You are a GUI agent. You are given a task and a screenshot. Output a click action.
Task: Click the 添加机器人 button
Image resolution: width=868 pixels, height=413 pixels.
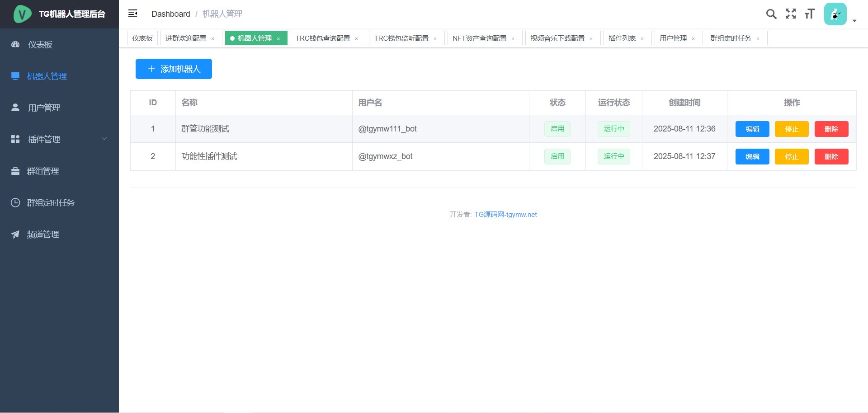(x=174, y=69)
